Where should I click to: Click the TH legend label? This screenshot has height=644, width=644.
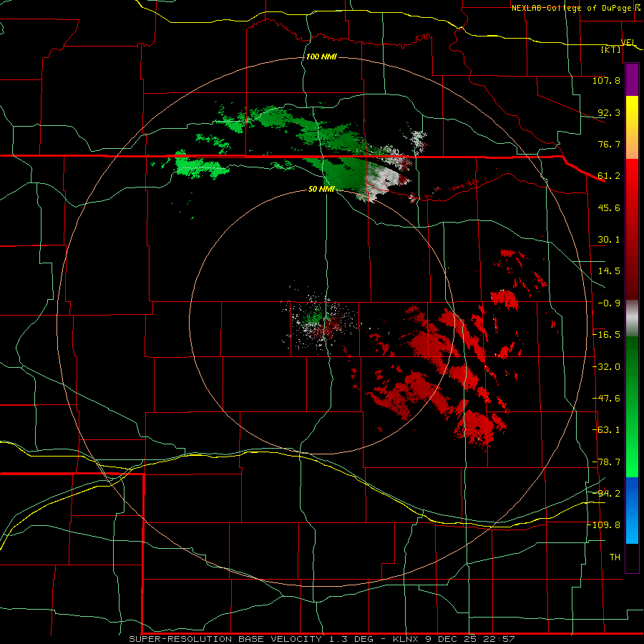click(x=615, y=557)
